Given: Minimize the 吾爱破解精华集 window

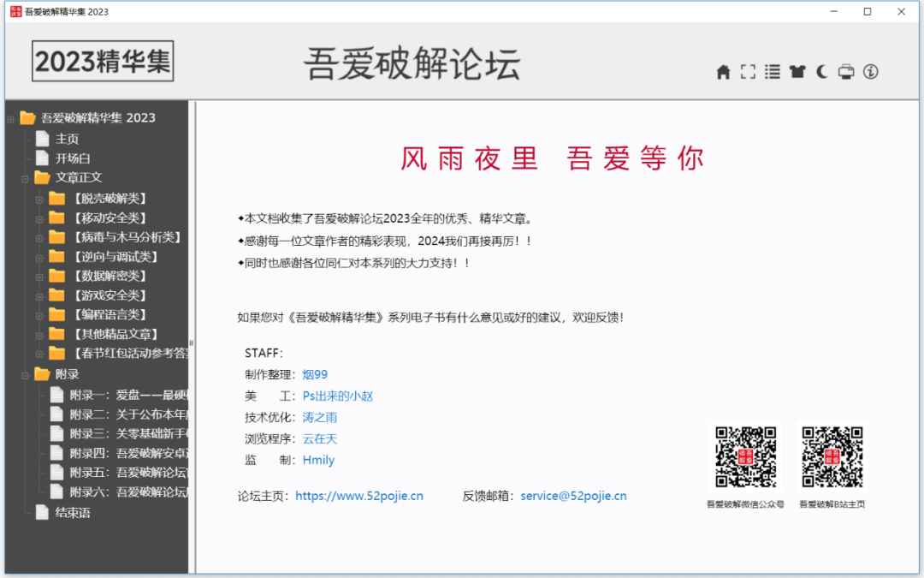Looking at the screenshot, I should point(834,12).
